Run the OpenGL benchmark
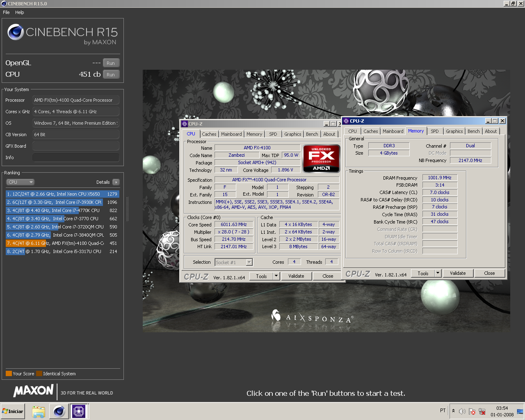 coord(111,63)
